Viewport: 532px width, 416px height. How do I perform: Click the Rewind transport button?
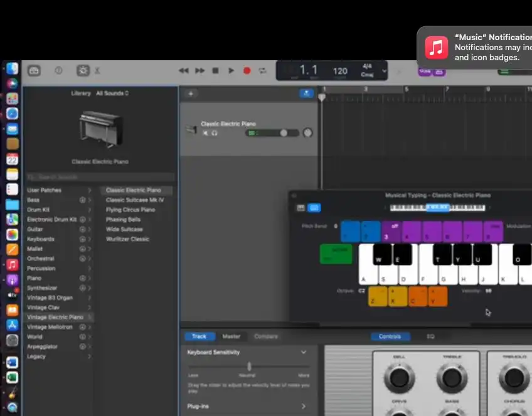pyautogui.click(x=184, y=70)
